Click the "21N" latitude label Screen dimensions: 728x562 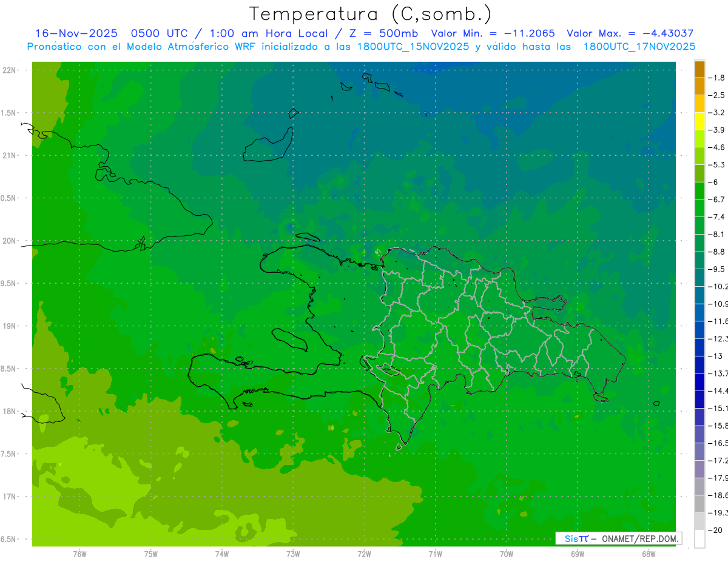point(10,156)
